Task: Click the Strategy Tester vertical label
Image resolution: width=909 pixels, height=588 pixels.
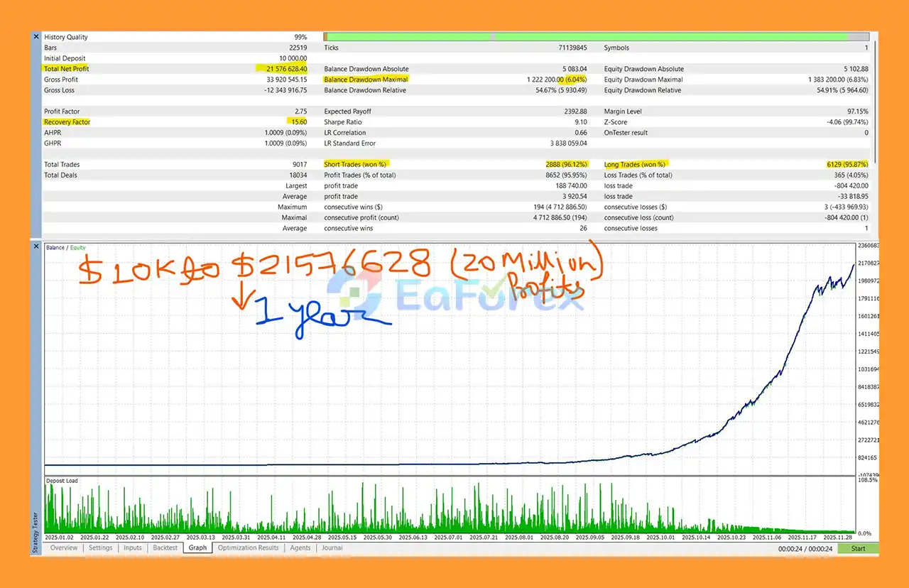Action: click(x=36, y=532)
